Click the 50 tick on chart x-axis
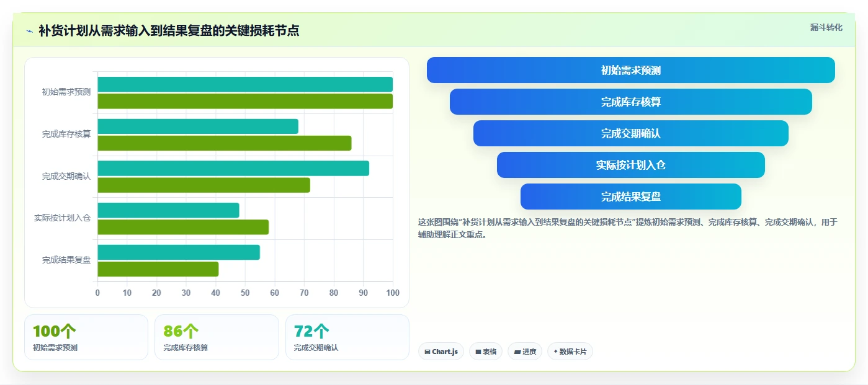The image size is (868, 385). 245,293
